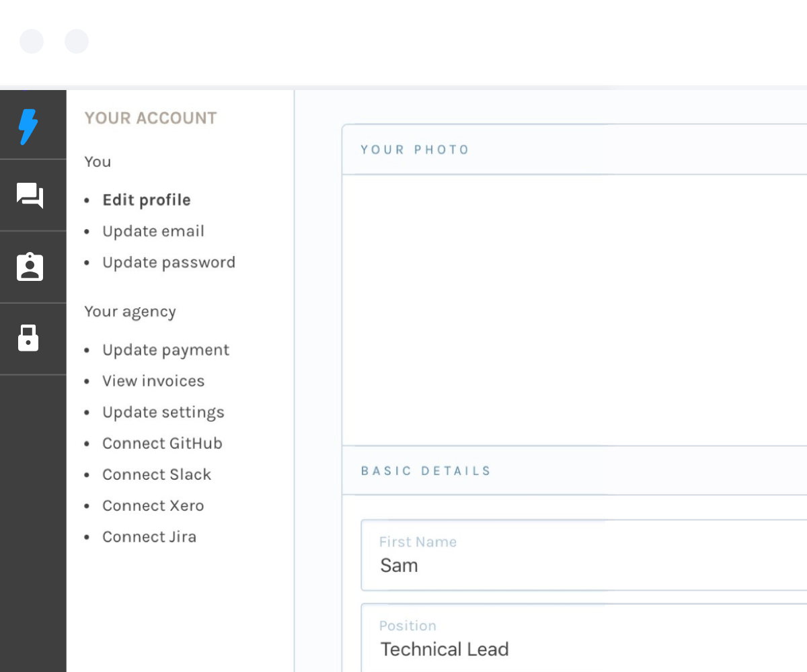Focus the First Name field
The image size is (807, 672).
[584, 555]
